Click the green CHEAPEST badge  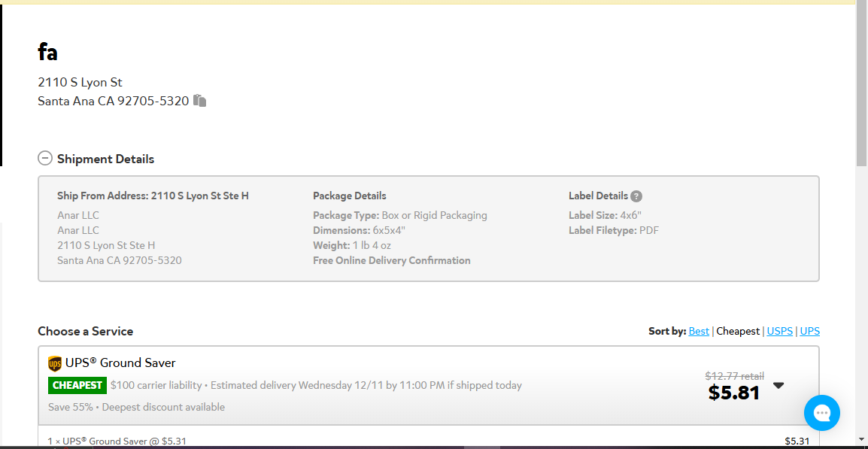77,385
